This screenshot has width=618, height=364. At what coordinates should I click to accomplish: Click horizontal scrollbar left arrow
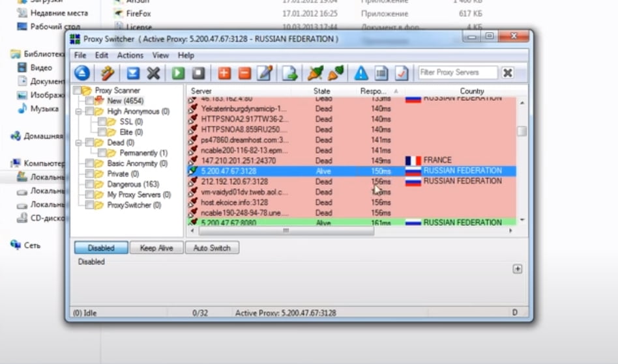point(192,231)
